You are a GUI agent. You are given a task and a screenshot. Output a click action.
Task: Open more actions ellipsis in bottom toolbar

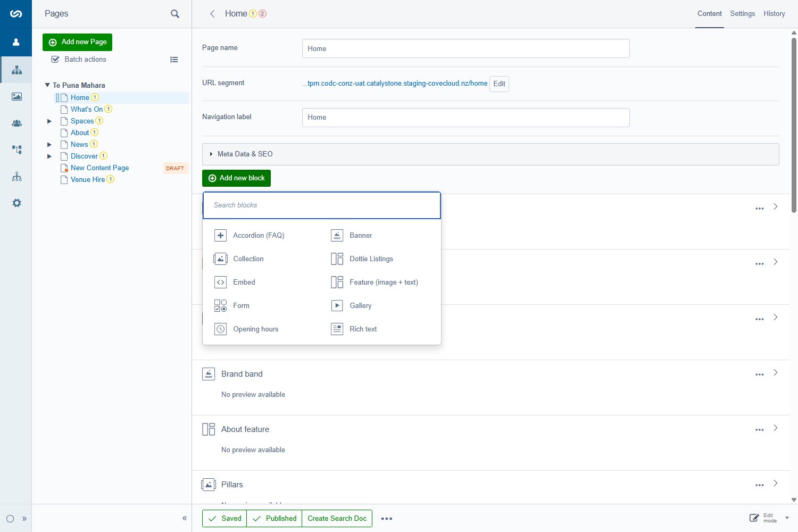click(387, 519)
